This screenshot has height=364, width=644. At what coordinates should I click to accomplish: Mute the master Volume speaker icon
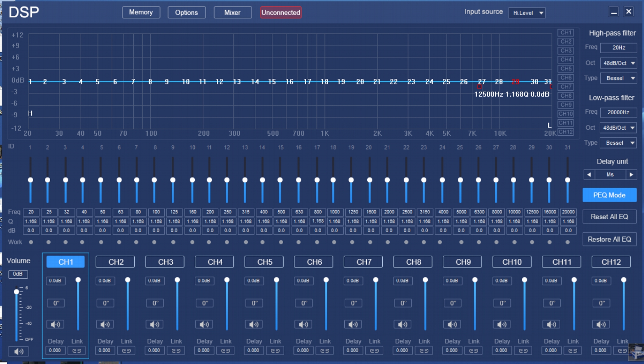point(19,351)
